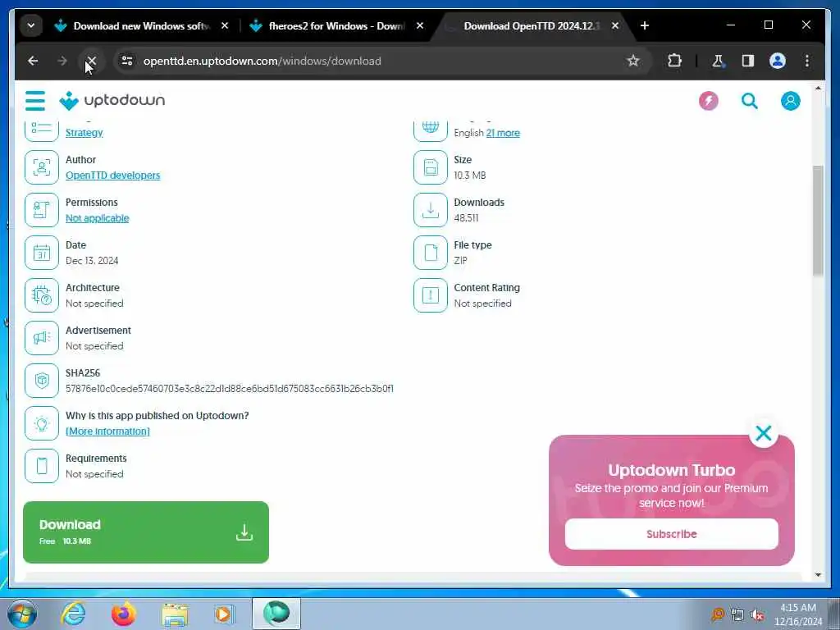Close the fheroes2 tab
This screenshot has width=840, height=630.
tap(420, 25)
